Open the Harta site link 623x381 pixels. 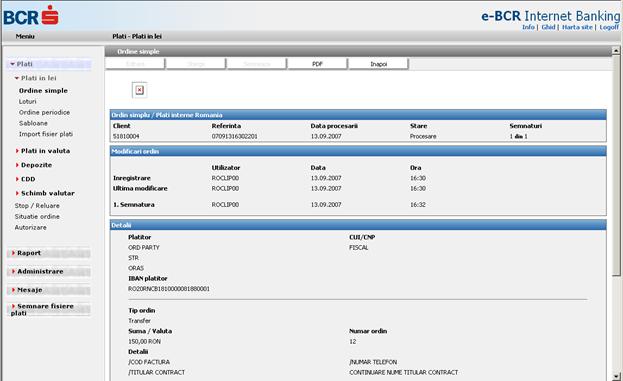(577, 27)
